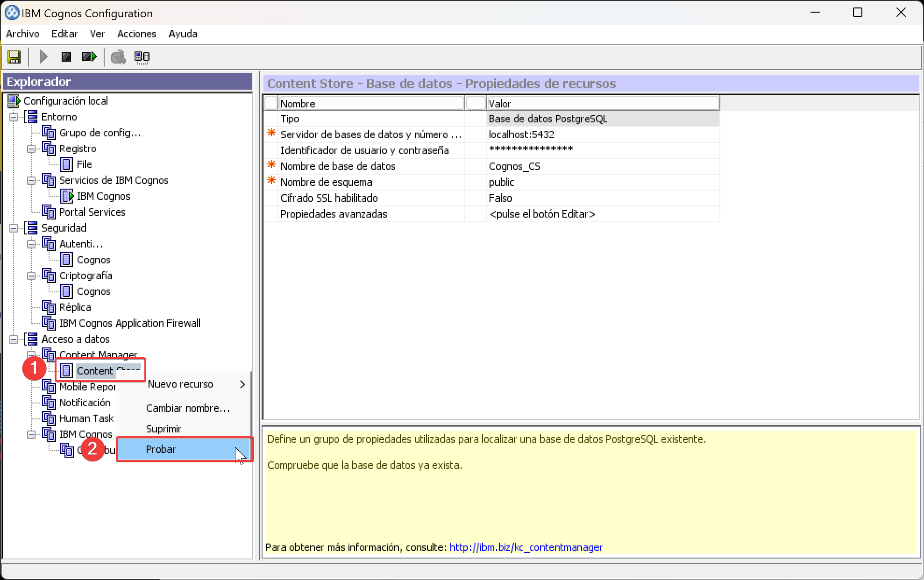Choose Probar from the context menu

(x=185, y=449)
